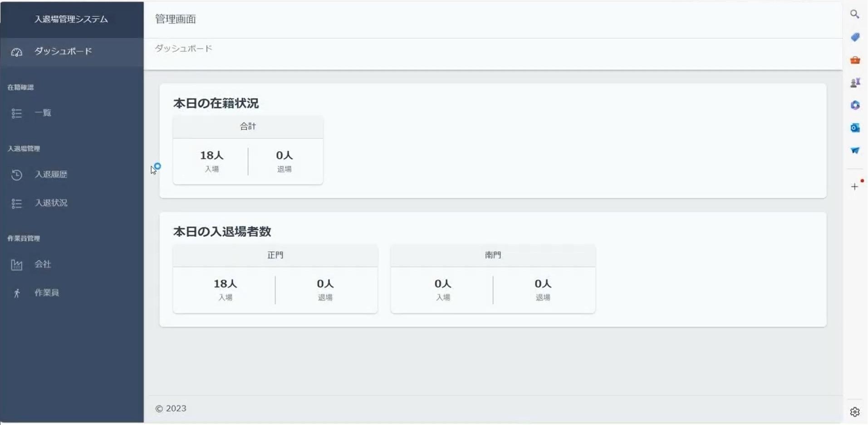868x425 pixels.
Task: Open the browser sidebar search icon
Action: click(854, 14)
